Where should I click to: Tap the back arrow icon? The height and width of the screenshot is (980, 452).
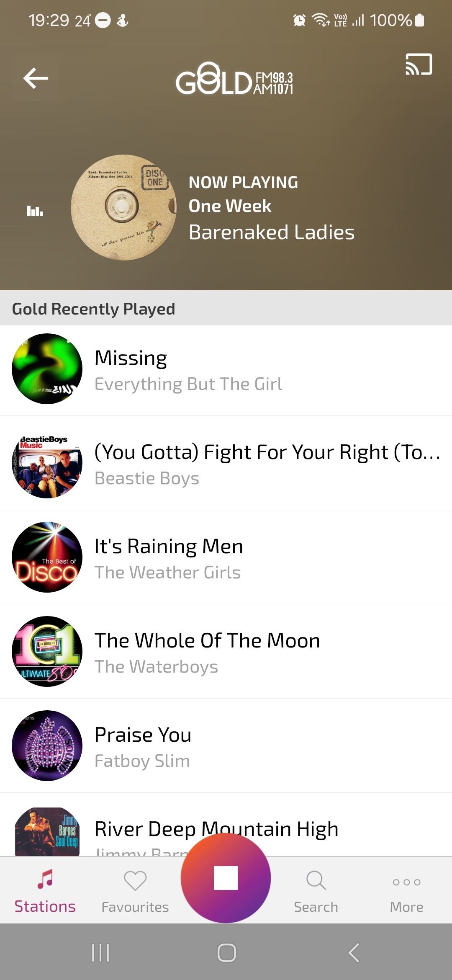tap(36, 78)
